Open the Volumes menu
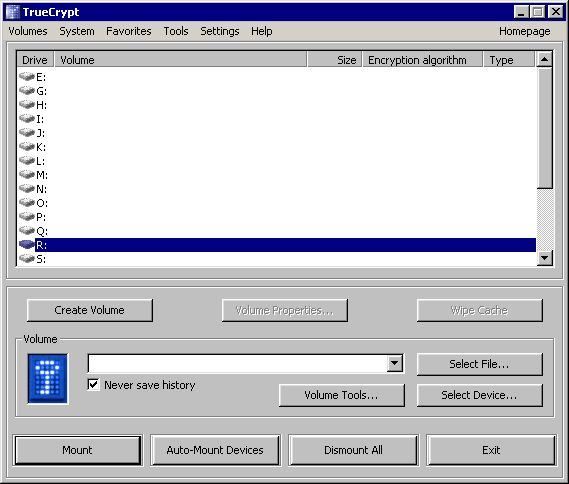This screenshot has height=484, width=569. point(28,31)
